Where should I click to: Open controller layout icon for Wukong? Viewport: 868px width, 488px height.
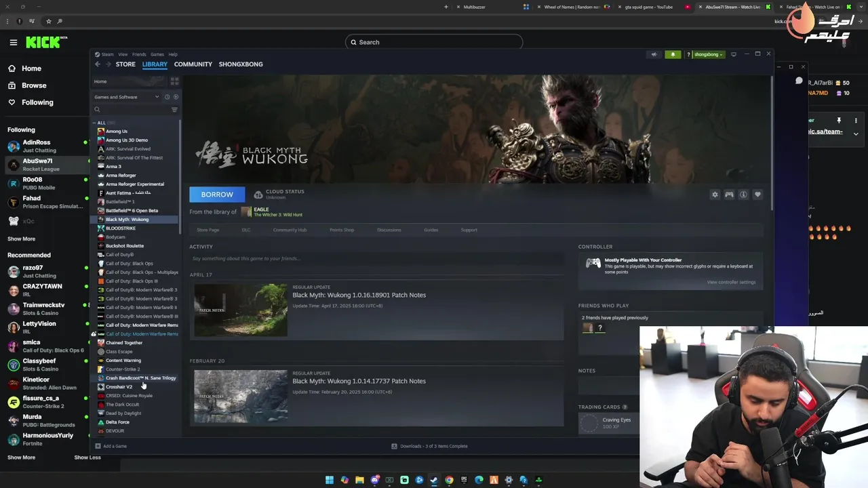tap(729, 195)
